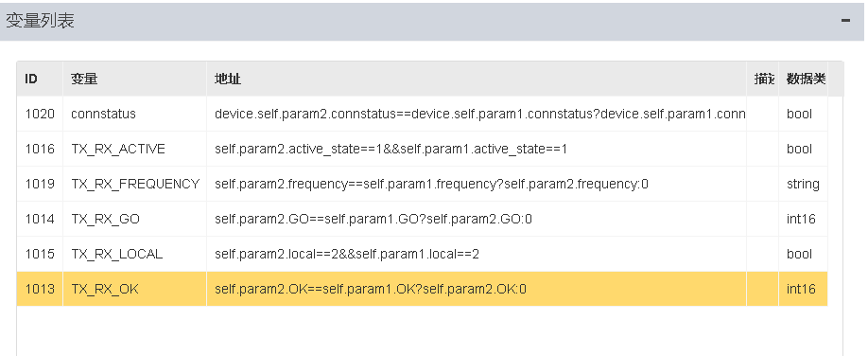Click ID cell 1016
Image resolution: width=868 pixels, height=356 pixels.
tap(40, 149)
